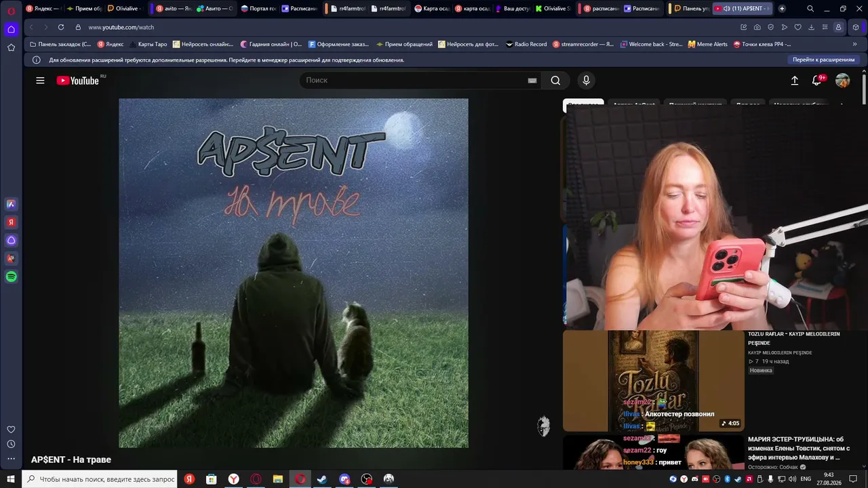Take a snapshot with camera icon
The height and width of the screenshot is (488, 868).
[757, 27]
